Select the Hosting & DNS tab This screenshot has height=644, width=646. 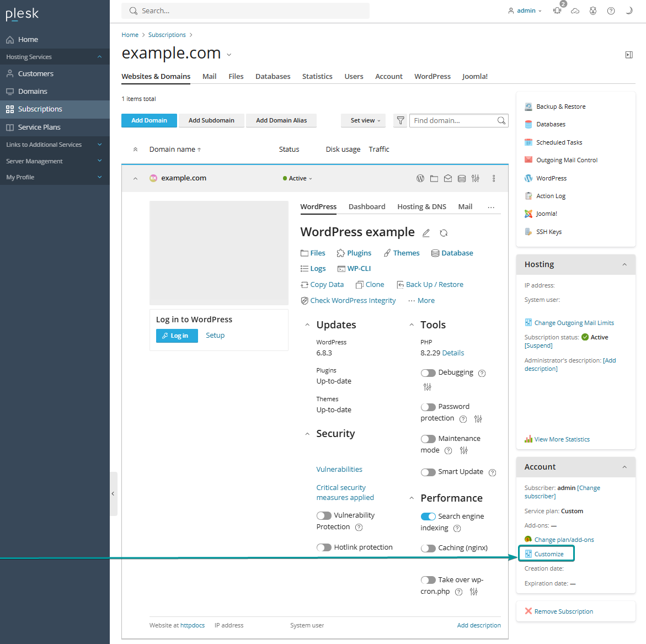coord(421,206)
